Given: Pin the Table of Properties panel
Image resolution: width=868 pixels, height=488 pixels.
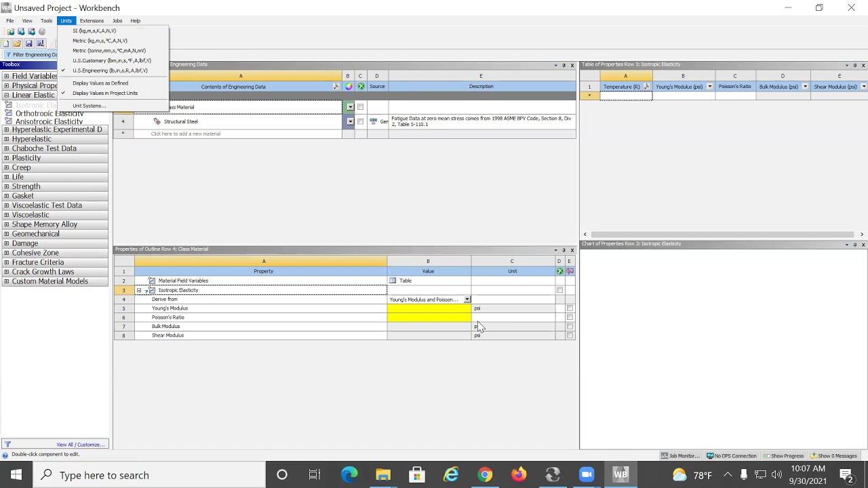Looking at the screenshot, I should 854,65.
